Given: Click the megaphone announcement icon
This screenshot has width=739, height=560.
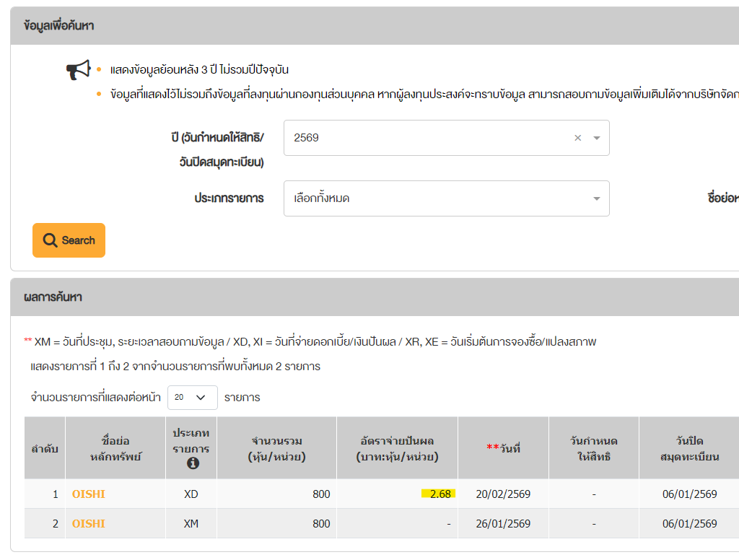Looking at the screenshot, I should pyautogui.click(x=78, y=70).
